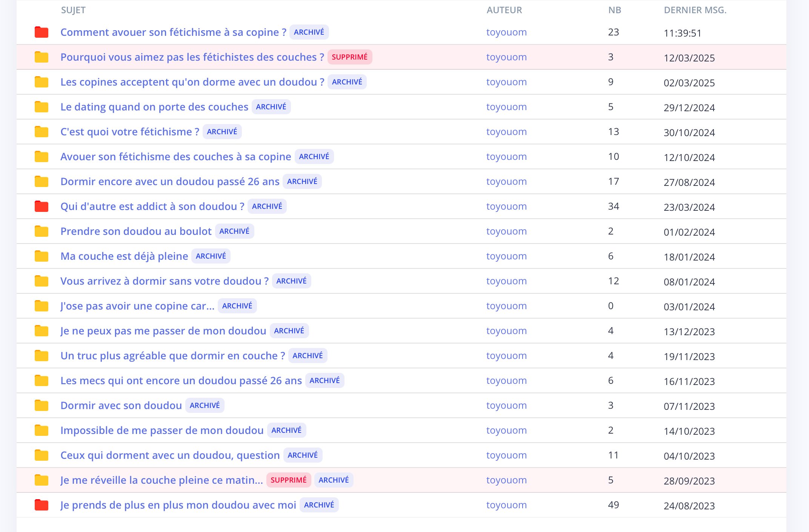The image size is (809, 532).
Task: Click yellow folder icon beside 'Dormir avec son doudou'
Action: point(42,406)
